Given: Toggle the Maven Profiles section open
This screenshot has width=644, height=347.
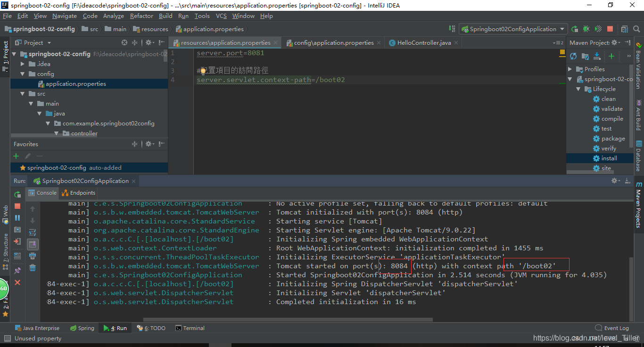Looking at the screenshot, I should (x=569, y=69).
